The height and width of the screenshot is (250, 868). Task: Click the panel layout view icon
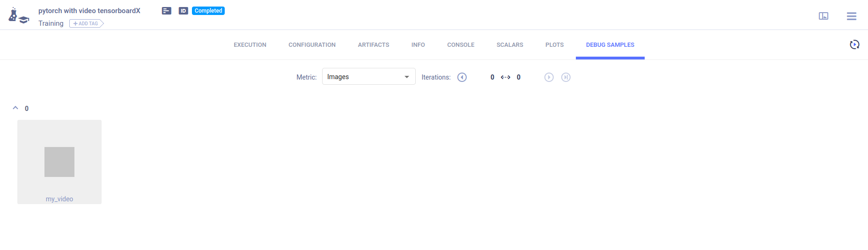823,16
